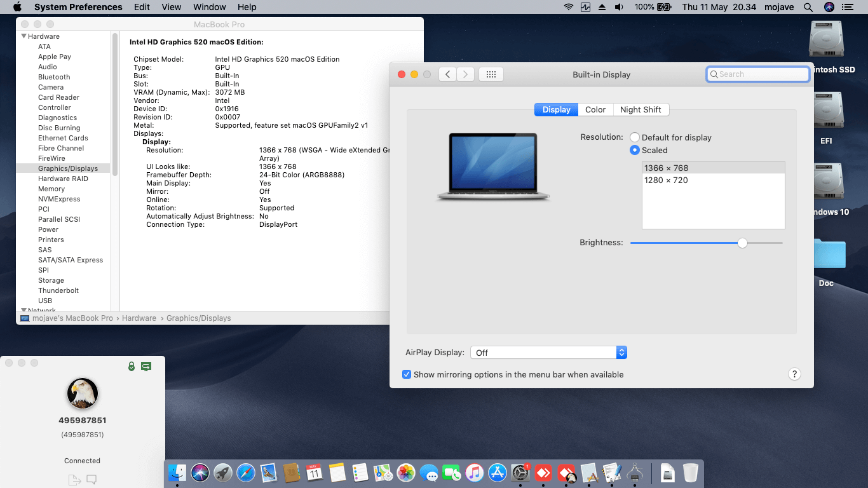The height and width of the screenshot is (488, 868).
Task: Click System Information chip icon in dock
Action: point(635,473)
